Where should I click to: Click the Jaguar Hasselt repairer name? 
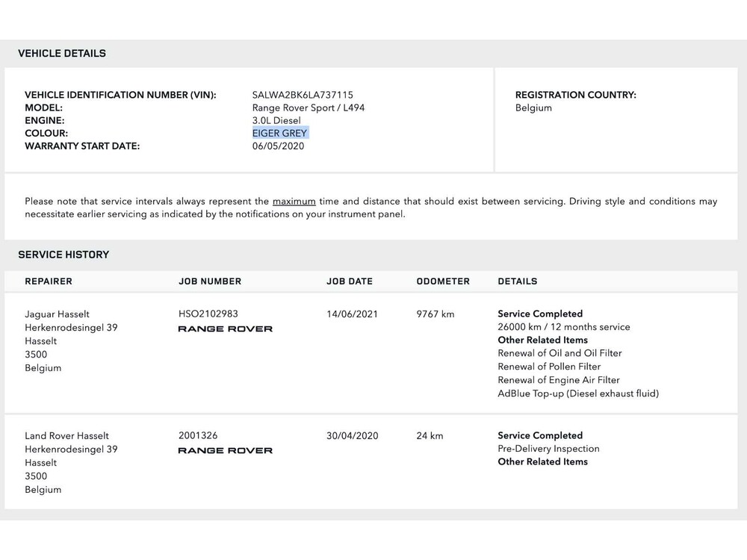click(57, 314)
